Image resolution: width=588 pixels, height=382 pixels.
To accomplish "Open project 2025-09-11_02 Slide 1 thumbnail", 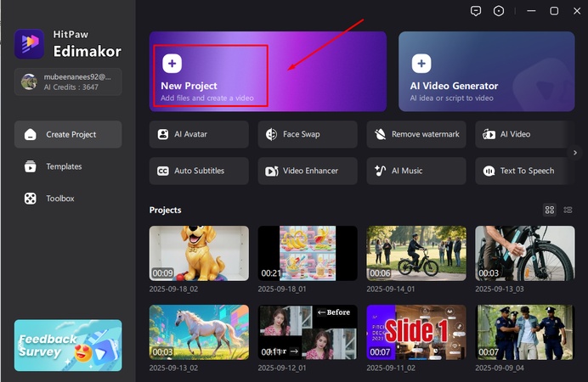I will (416, 332).
